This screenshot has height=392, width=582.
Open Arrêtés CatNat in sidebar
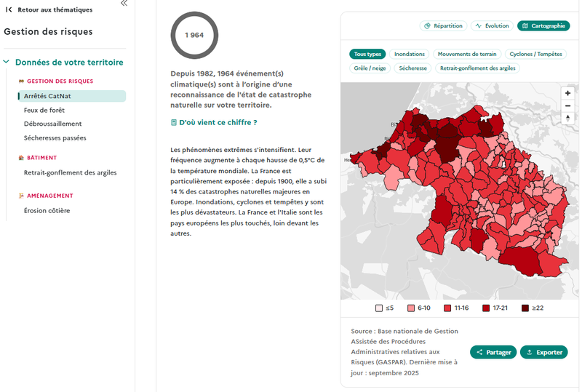coord(71,96)
